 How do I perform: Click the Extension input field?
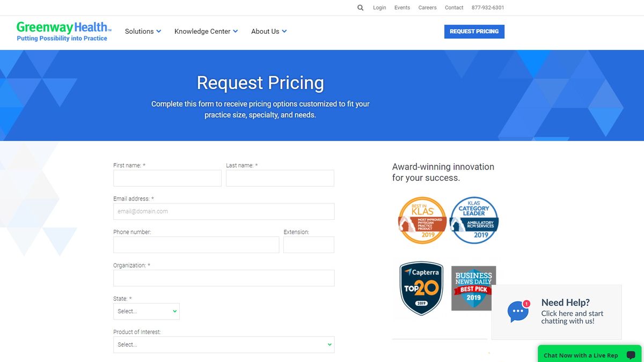click(309, 245)
